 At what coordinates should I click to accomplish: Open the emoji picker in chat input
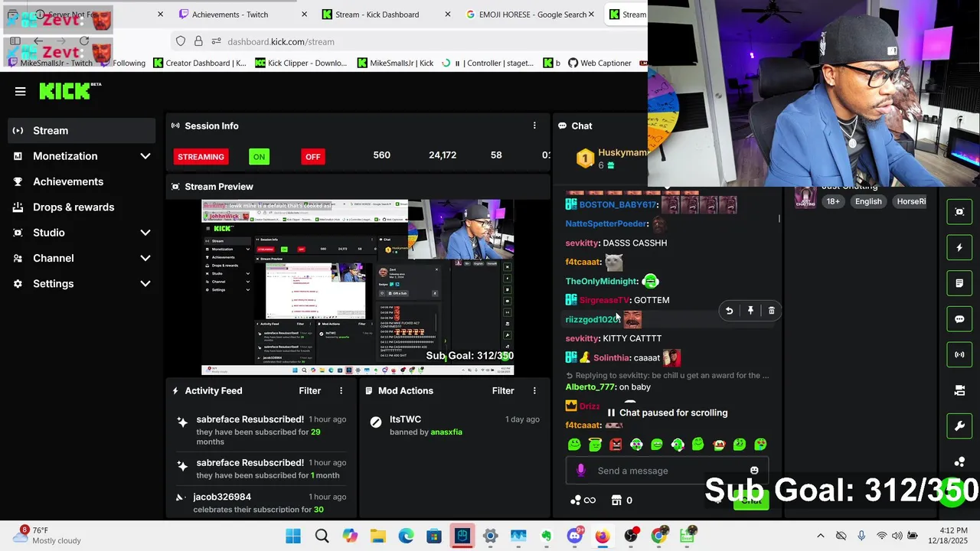(754, 471)
